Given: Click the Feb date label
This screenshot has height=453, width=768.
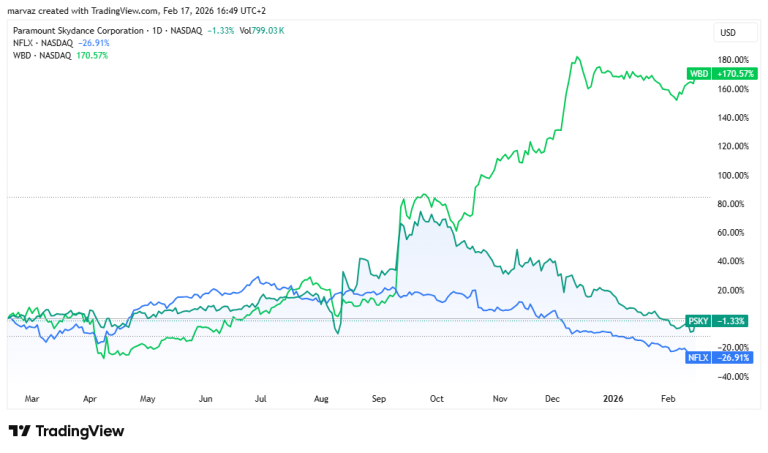Looking at the screenshot, I should (x=668, y=399).
